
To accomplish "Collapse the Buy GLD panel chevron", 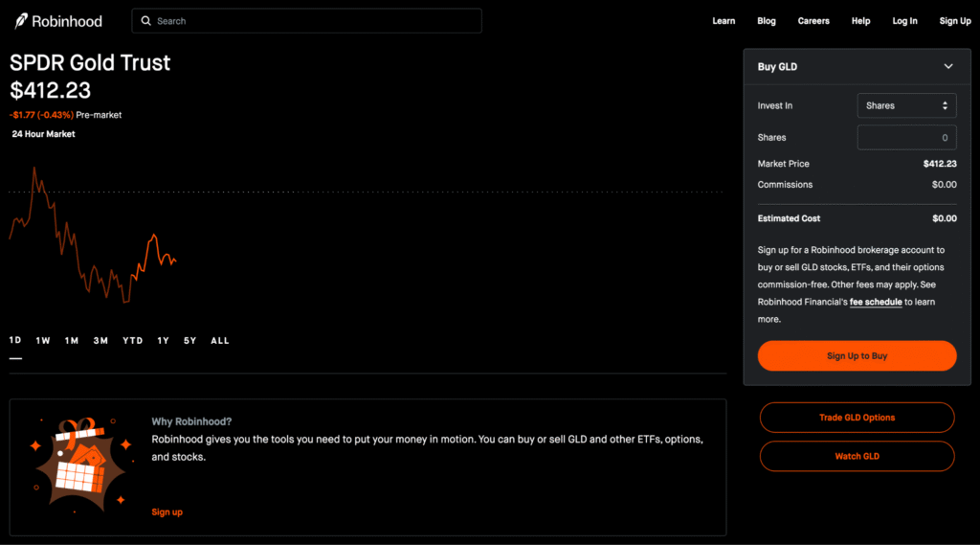I will pyautogui.click(x=948, y=66).
